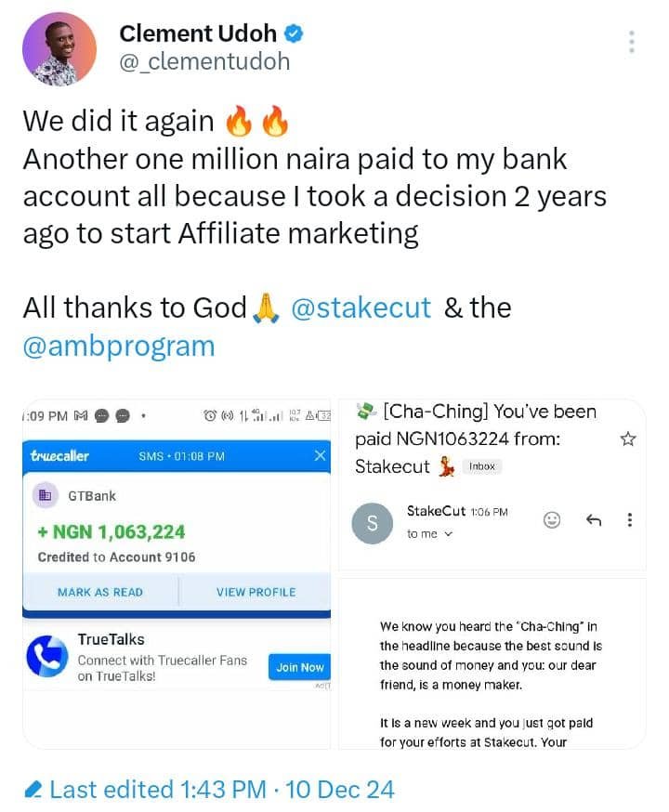Image resolution: width=669 pixels, height=812 pixels.
Task: Tap the Inbox label on the email
Action: pyautogui.click(x=481, y=466)
